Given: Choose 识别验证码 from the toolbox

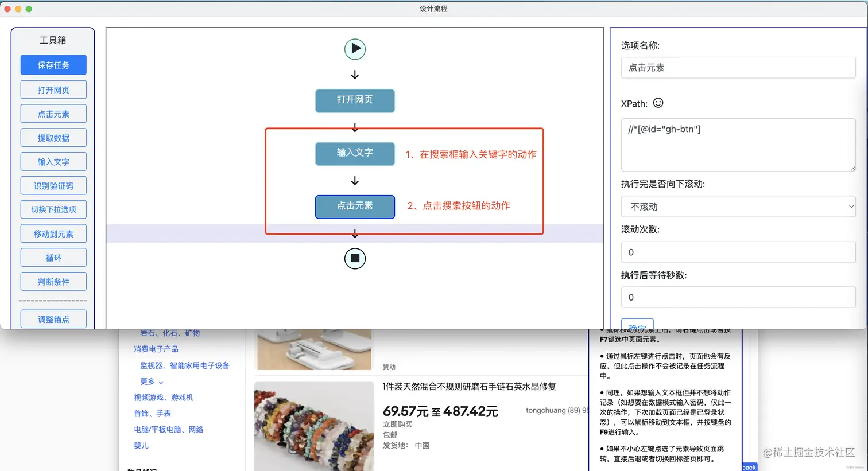Looking at the screenshot, I should coord(53,185).
